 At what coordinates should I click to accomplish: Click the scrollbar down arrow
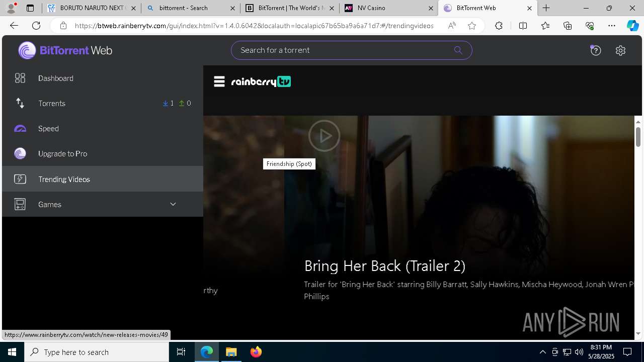(x=638, y=333)
